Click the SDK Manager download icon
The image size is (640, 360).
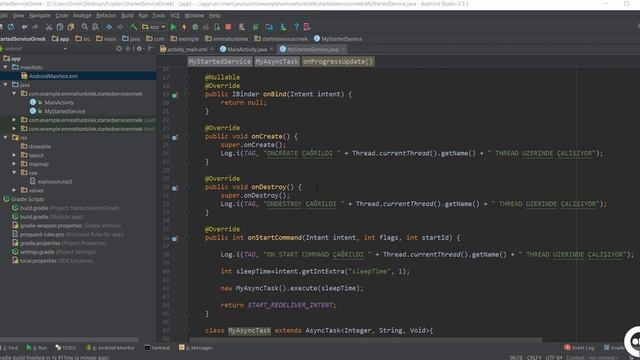[283, 27]
